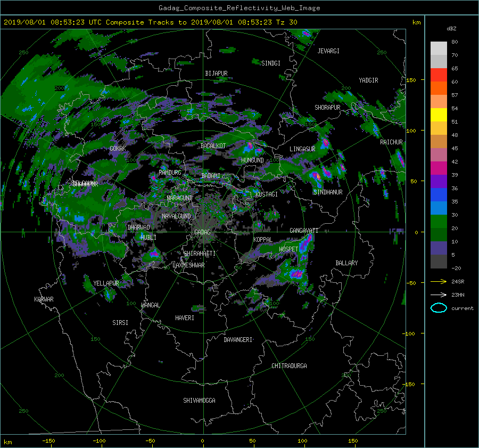Viewport: 479px width, 448px height.
Task: Click the SINDGI city label
Action: 271,63
